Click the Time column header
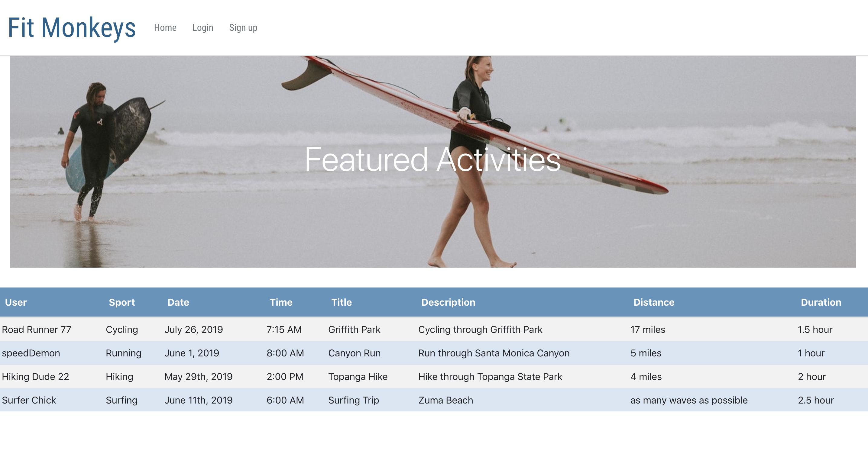The width and height of the screenshot is (868, 473). [281, 302]
